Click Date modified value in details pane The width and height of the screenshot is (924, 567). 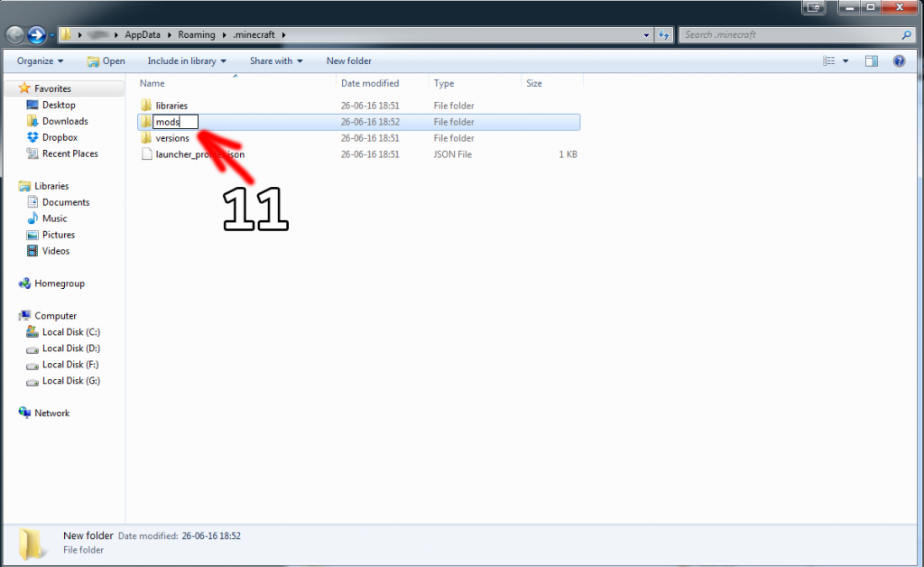point(211,535)
